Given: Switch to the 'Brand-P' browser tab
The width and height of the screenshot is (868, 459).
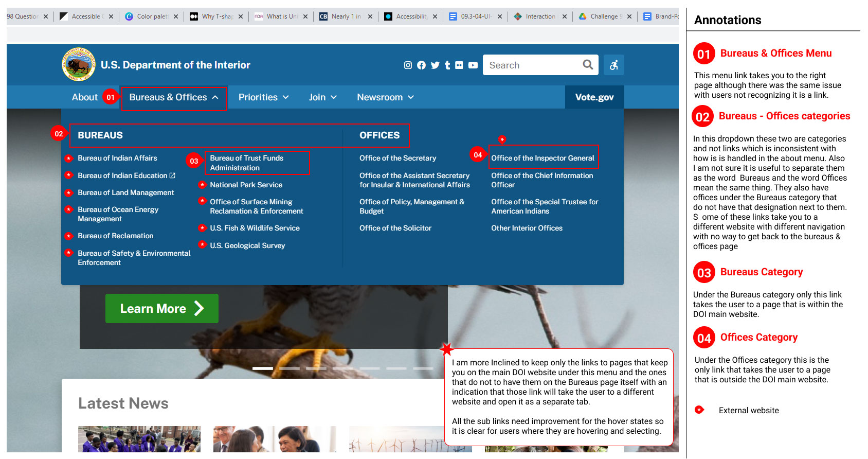Looking at the screenshot, I should tap(661, 16).
